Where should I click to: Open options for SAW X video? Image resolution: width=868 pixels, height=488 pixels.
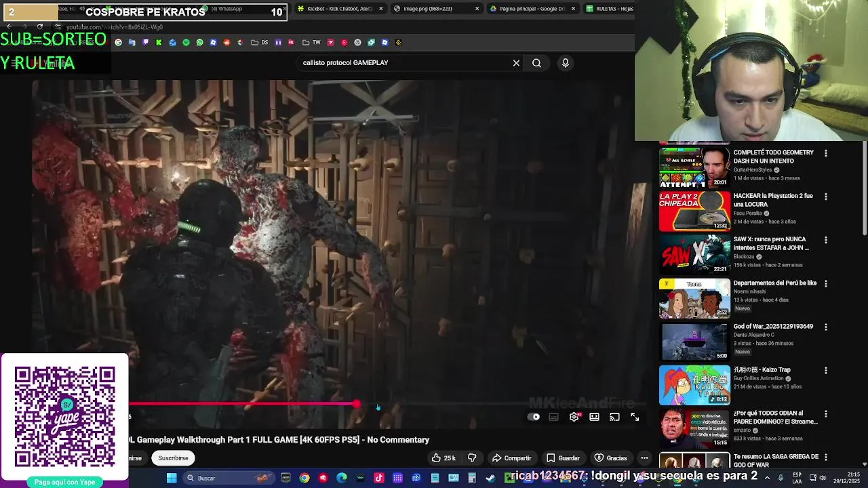tap(825, 240)
